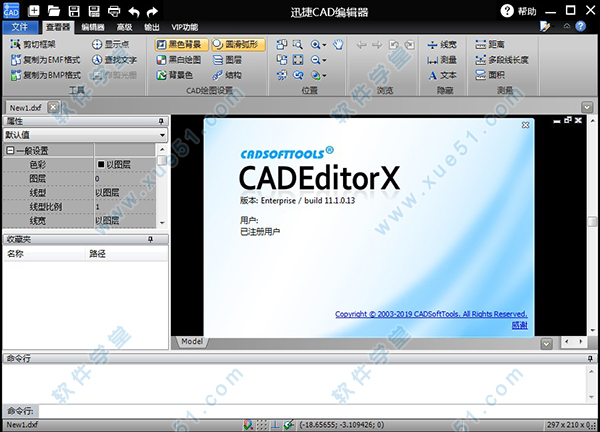The width and height of the screenshot is (600, 432).
Task: Pin the 命令行 command line panel
Action: 590,359
